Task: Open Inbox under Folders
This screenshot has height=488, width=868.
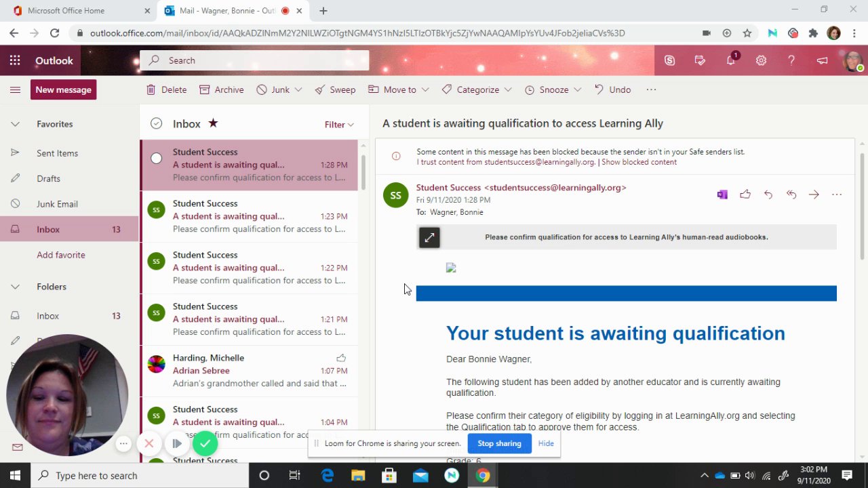Action: (x=69, y=316)
